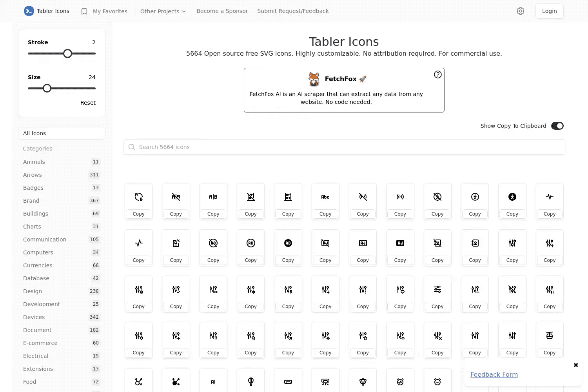Viewport: 588px width, 392px height.
Task: Copy the outlined accessibility person icon
Action: pyautogui.click(x=475, y=214)
